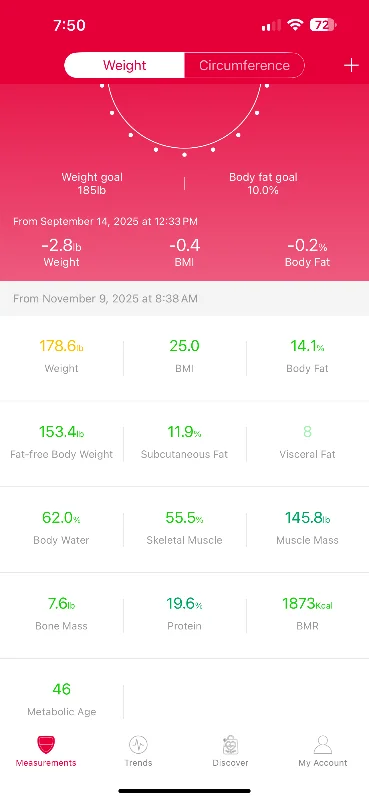Open the Skeletal Muscle 55.5% tile
Viewport: 369px width, 800px height.
click(184, 528)
